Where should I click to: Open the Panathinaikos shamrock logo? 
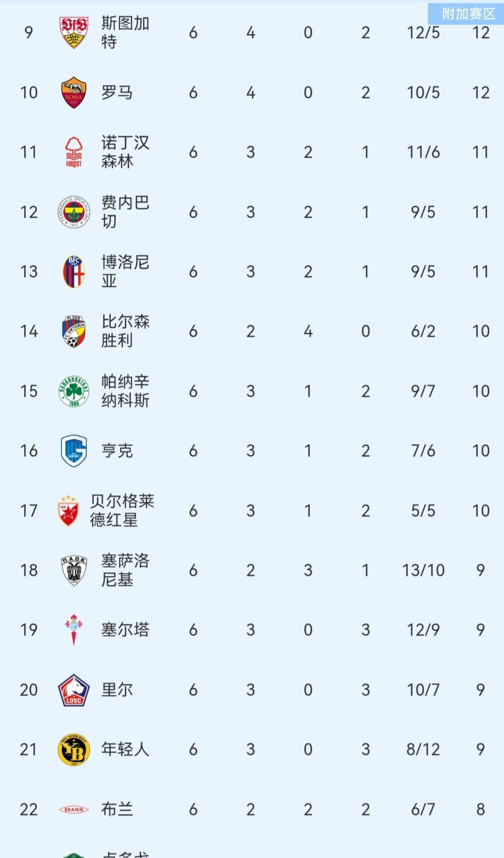click(x=74, y=391)
